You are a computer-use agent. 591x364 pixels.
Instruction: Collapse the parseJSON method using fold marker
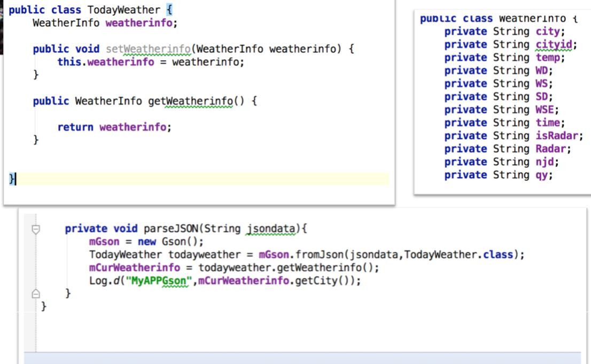36,230
